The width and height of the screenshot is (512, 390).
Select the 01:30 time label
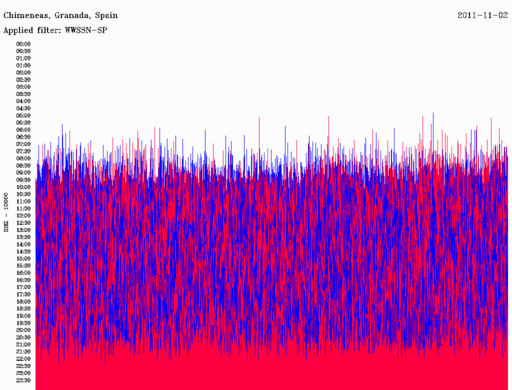23,65
